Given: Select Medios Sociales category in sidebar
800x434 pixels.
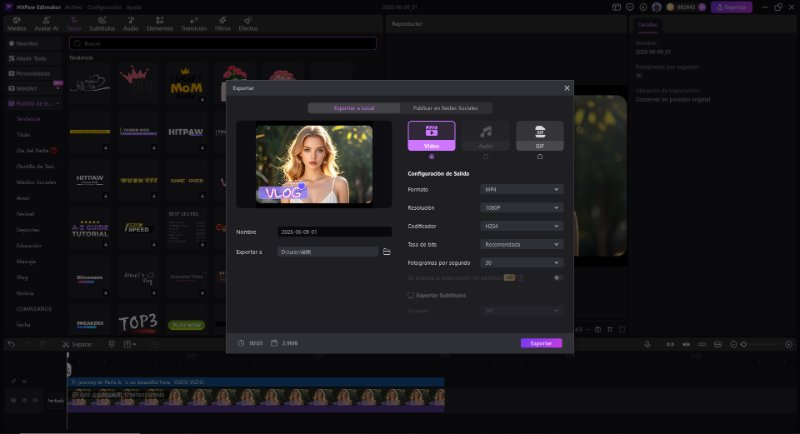Looking at the screenshot, I should 36,182.
